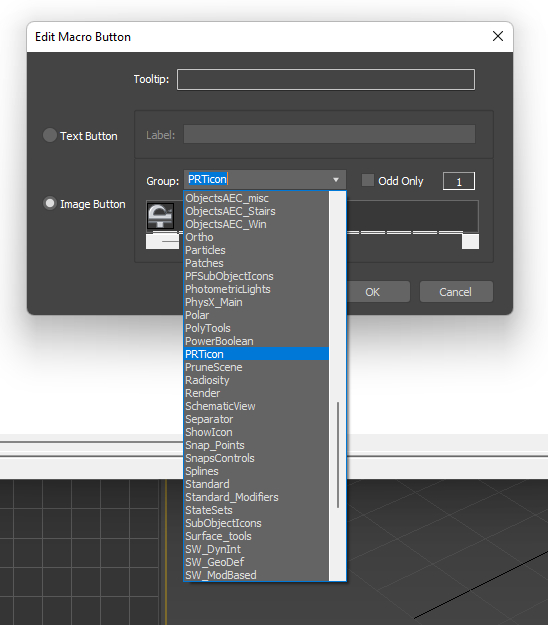The image size is (548, 625).
Task: Click into the Tooltip text field
Action: click(326, 79)
